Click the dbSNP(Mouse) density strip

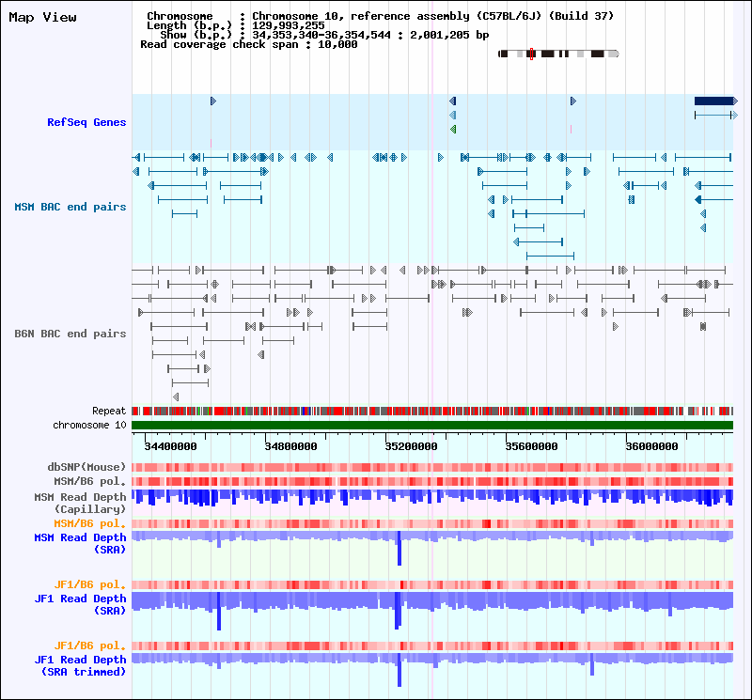point(432,468)
